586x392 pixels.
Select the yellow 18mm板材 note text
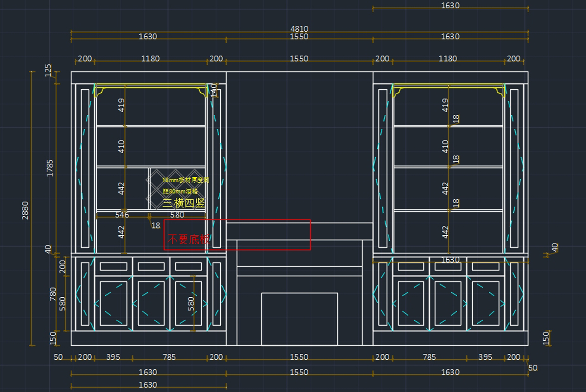click(185, 180)
